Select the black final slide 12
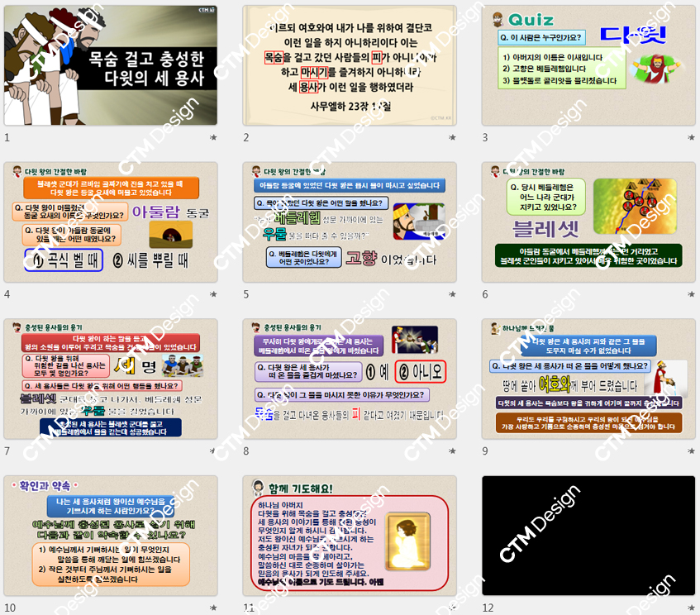The height and width of the screenshot is (615, 700). point(588,535)
